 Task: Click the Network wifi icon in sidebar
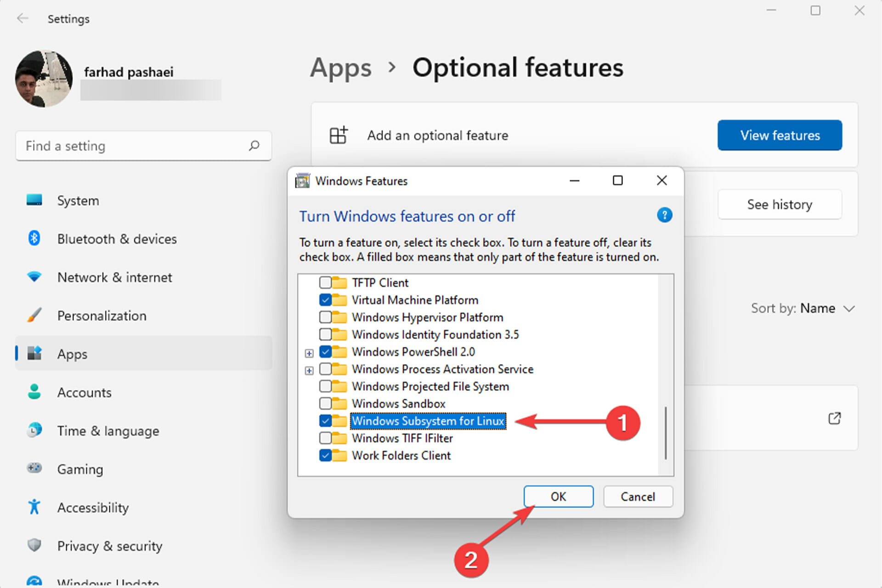(x=34, y=277)
